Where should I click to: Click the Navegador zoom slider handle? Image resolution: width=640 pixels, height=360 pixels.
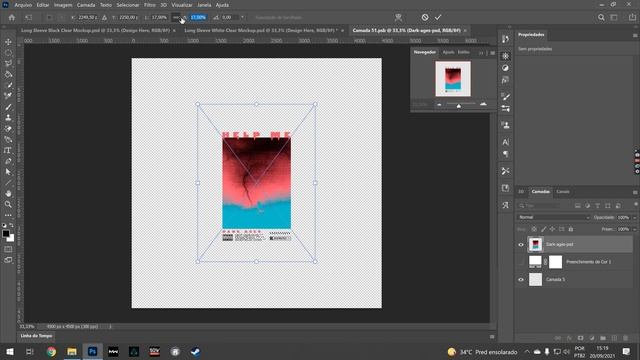point(459,106)
